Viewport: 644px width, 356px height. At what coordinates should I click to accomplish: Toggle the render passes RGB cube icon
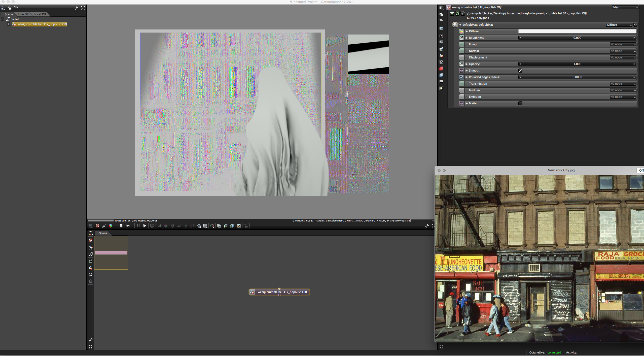(110, 226)
